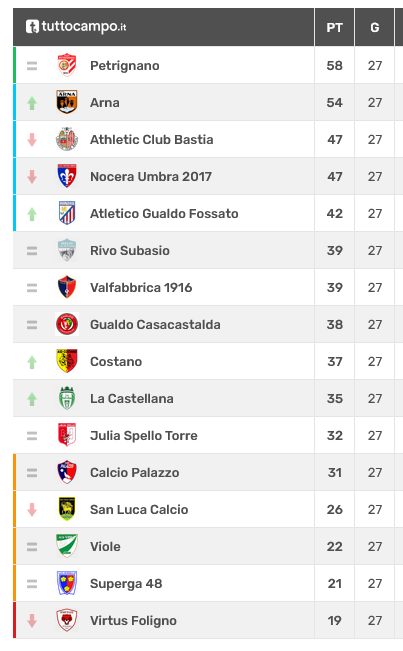Click the Arna team crest

click(x=67, y=102)
